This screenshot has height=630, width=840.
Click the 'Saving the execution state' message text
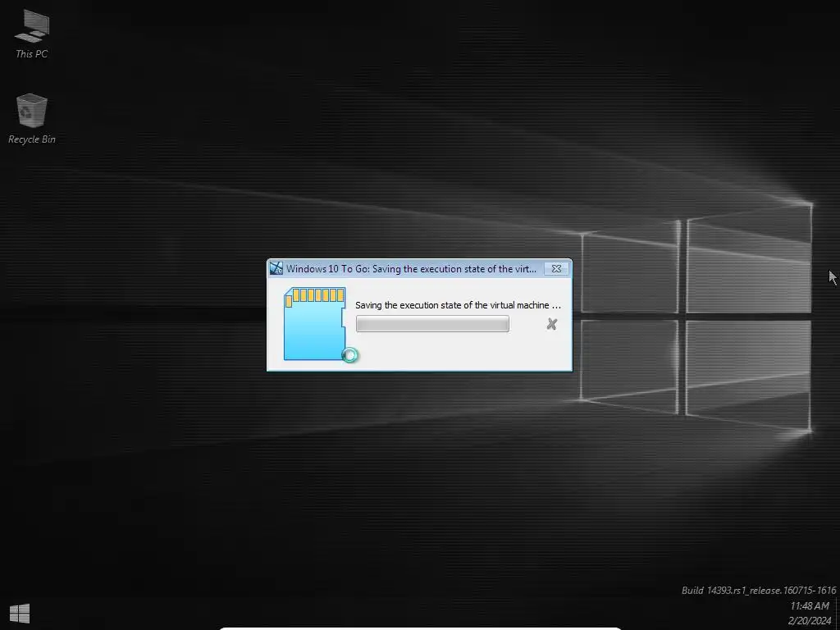458,305
